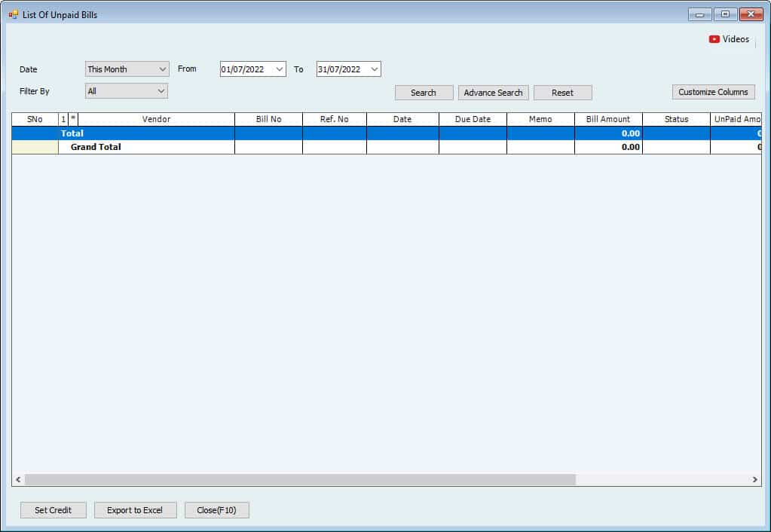Click the Date column header in grid

click(402, 119)
